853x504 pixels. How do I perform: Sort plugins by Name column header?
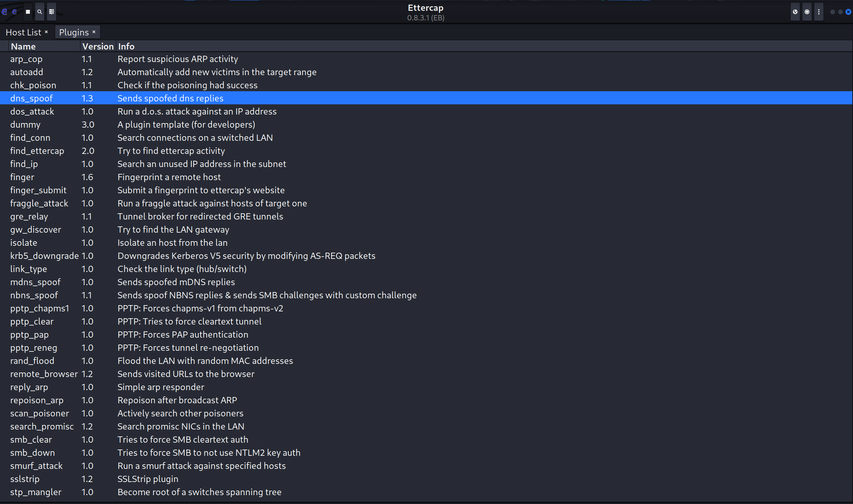23,46
